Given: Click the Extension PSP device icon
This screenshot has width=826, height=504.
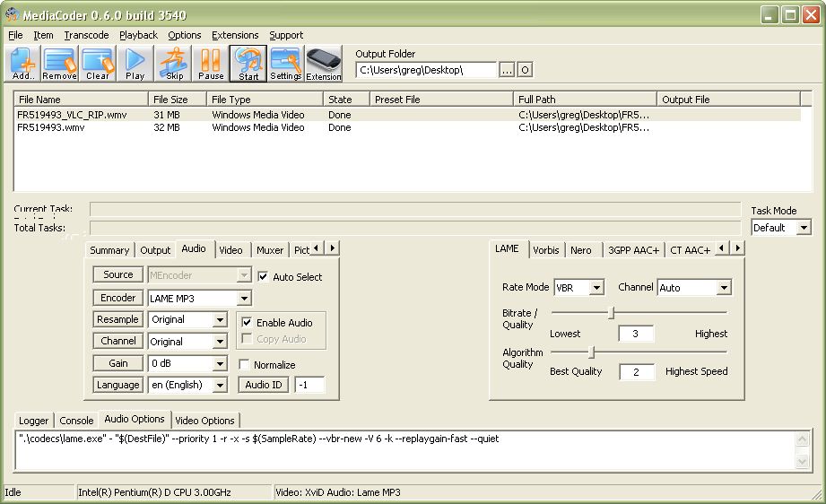Looking at the screenshot, I should tap(324, 64).
